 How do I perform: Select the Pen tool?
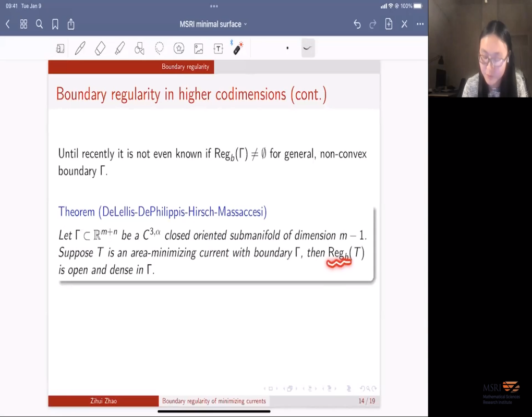click(80, 48)
